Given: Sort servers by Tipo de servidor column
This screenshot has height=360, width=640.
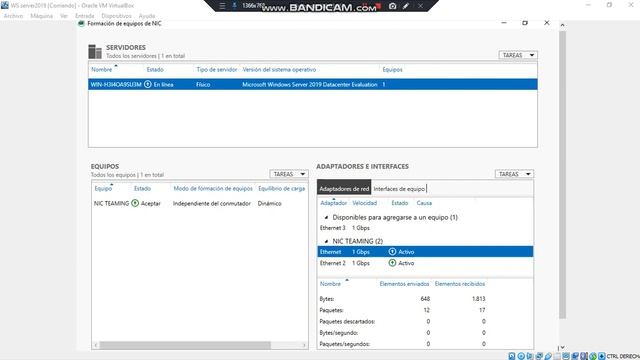Looking at the screenshot, I should coord(216,69).
